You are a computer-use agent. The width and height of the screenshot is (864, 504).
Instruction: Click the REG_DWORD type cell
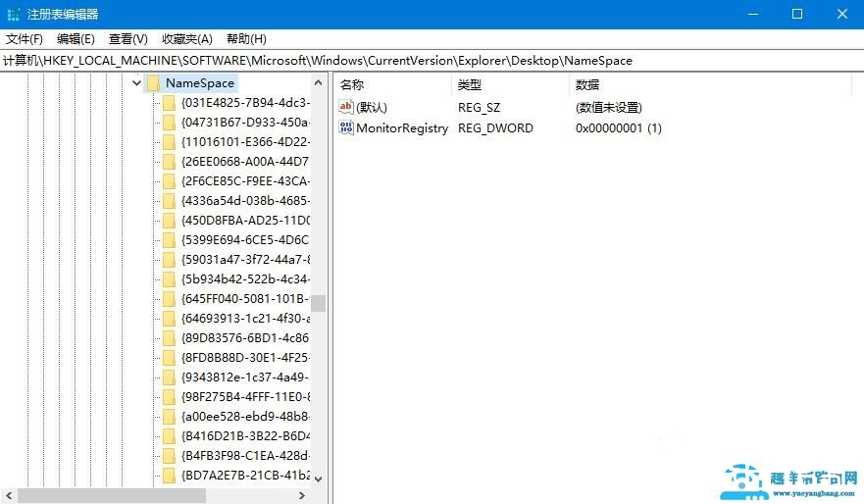point(495,128)
